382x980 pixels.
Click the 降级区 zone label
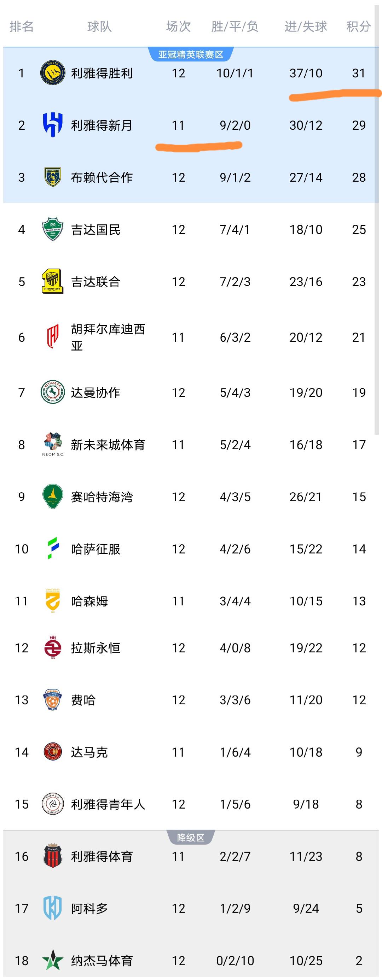tap(190, 838)
